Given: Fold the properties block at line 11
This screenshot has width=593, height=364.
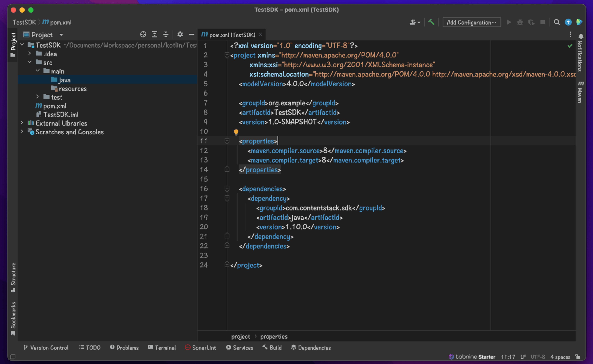Looking at the screenshot, I should (227, 141).
